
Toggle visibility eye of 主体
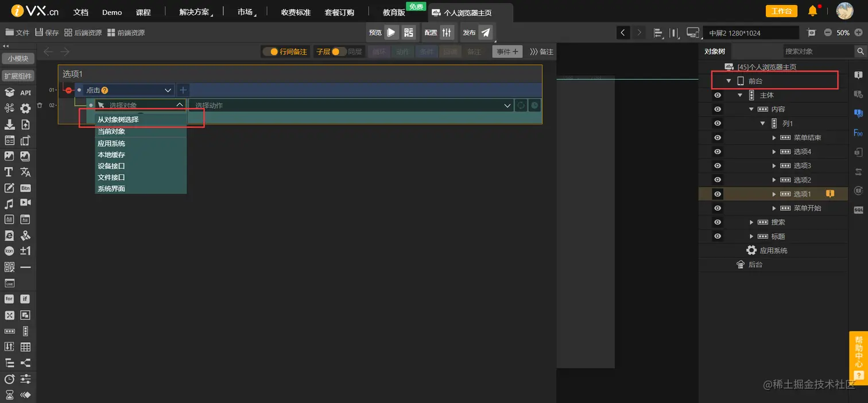pyautogui.click(x=717, y=95)
